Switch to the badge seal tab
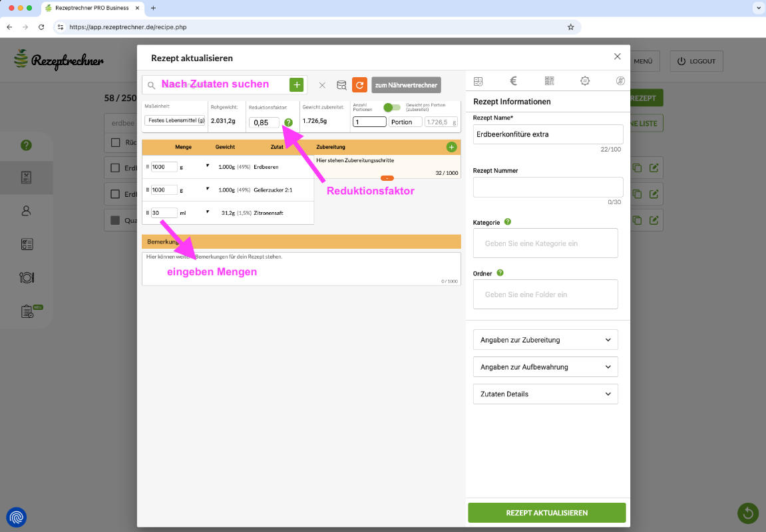The width and height of the screenshot is (766, 532). tap(585, 81)
